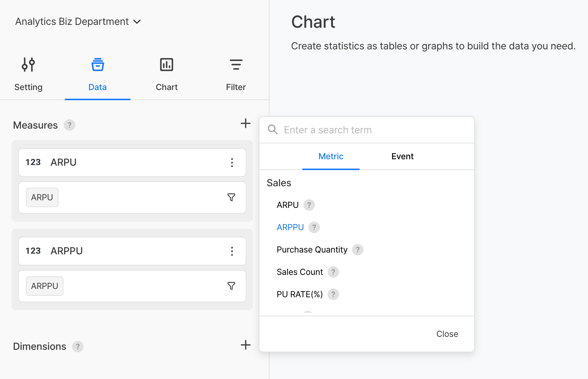588x379 pixels.
Task: Click the filter funnel on ARPPU row
Action: click(x=231, y=286)
